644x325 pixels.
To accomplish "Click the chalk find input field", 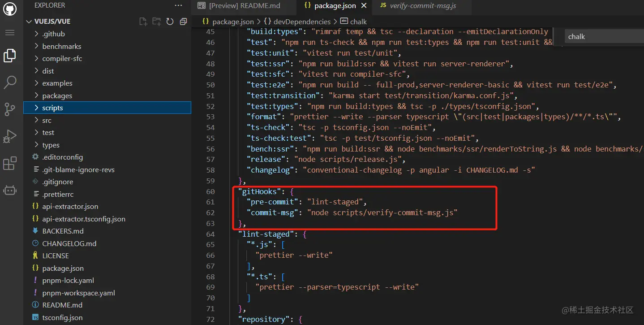I will pyautogui.click(x=605, y=37).
